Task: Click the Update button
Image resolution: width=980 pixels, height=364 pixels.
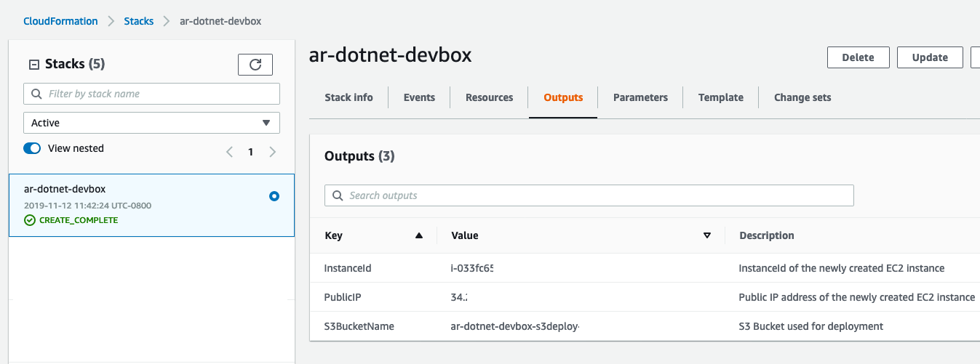Action: [x=930, y=57]
